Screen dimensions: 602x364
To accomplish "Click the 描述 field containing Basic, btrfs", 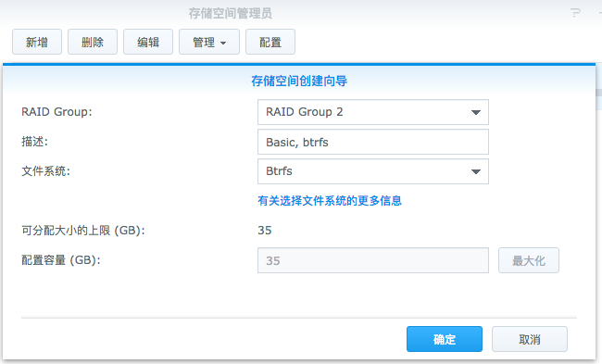I will pos(373,142).
